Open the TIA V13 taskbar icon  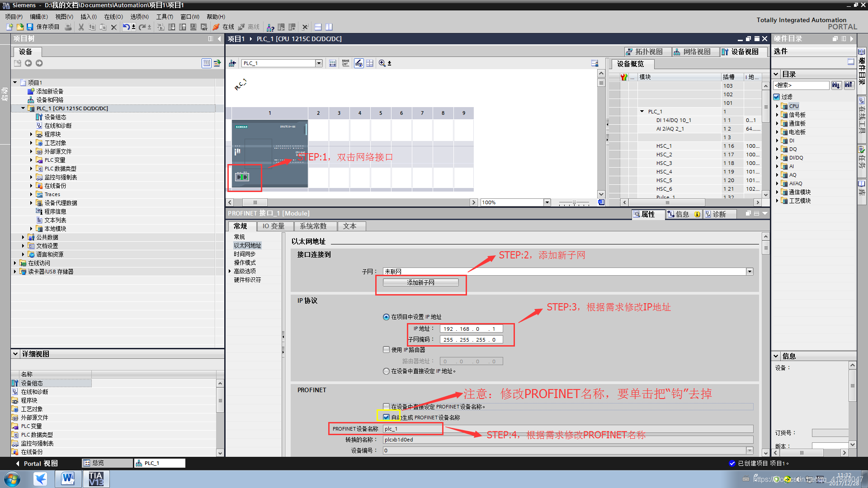[x=96, y=479]
